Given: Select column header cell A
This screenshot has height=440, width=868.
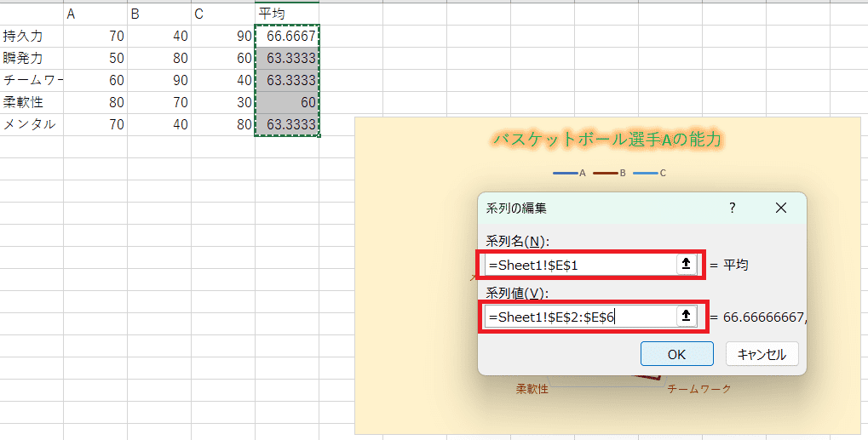Looking at the screenshot, I should pyautogui.click(x=95, y=14).
